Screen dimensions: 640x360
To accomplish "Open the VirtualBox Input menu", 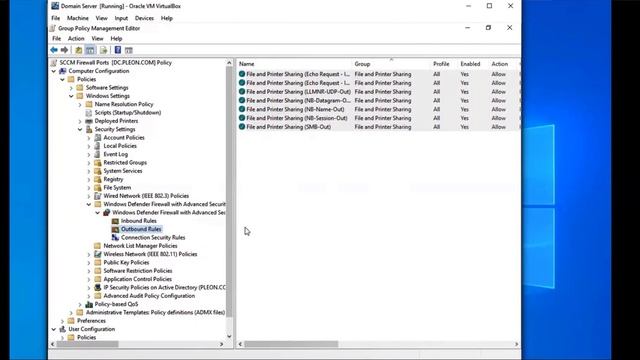I will tap(121, 18).
